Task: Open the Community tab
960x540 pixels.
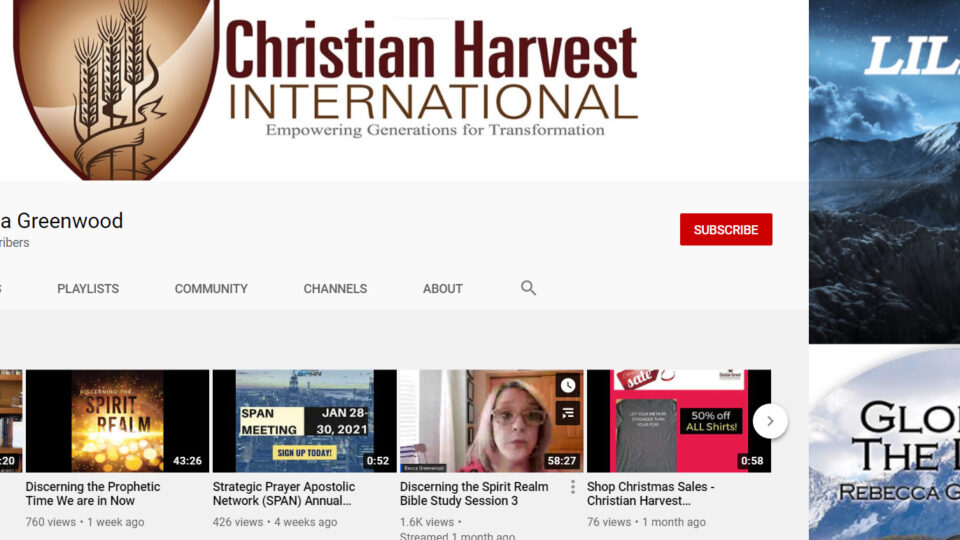Action: [211, 288]
